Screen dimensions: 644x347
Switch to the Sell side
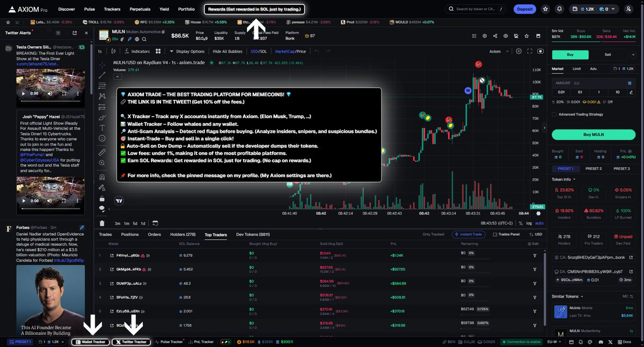click(x=608, y=54)
